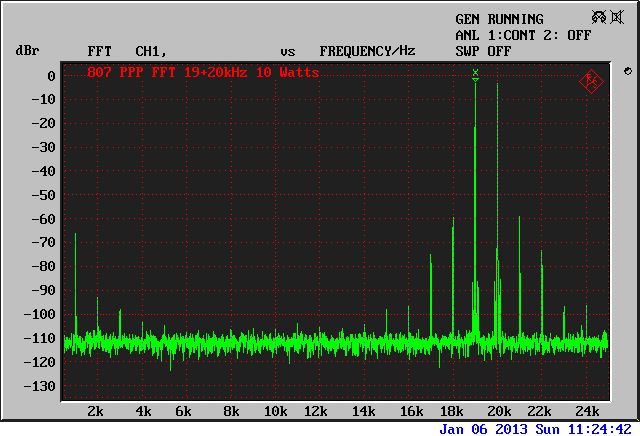Click the ANL 1:CONT 2: OFF status
This screenshot has height=436, width=640.
523,35
